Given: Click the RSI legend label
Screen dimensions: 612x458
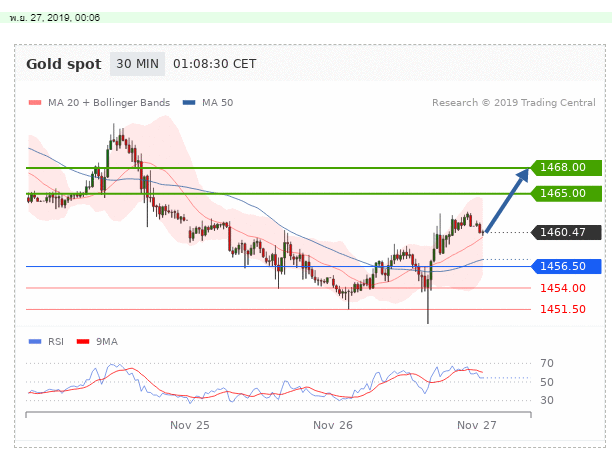Looking at the screenshot, I should pos(56,342).
